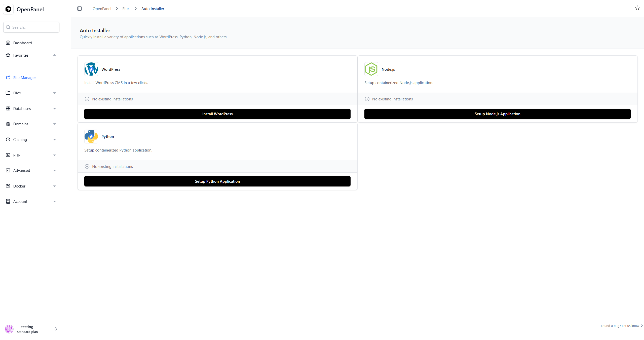Click the Node.js logo icon
Image resolution: width=644 pixels, height=340 pixels.
(x=371, y=69)
